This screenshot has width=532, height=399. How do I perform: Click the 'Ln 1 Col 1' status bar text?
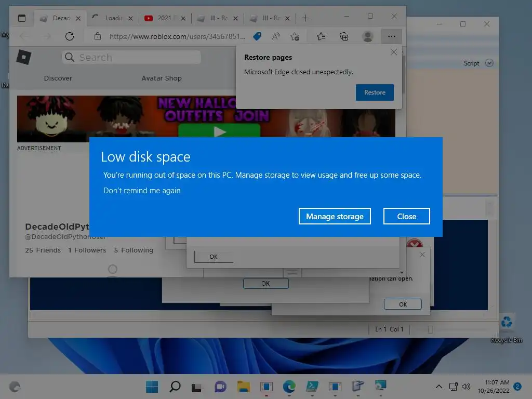click(x=389, y=329)
